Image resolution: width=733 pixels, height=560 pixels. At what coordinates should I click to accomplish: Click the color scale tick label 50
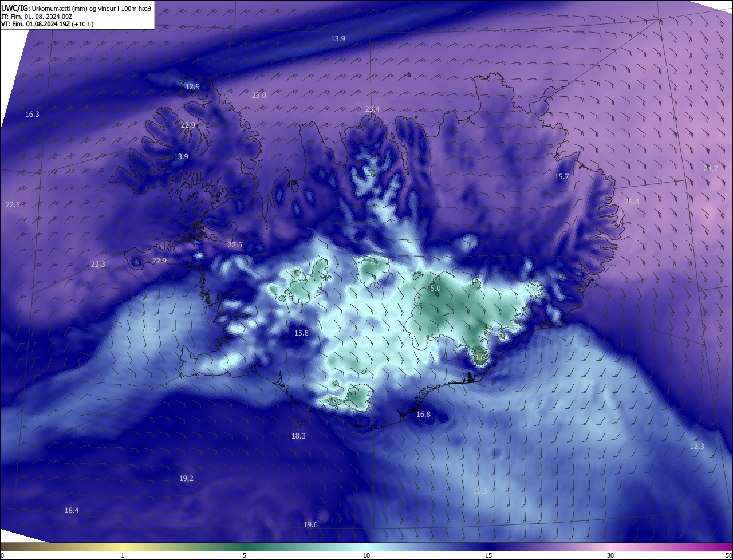[x=728, y=555]
